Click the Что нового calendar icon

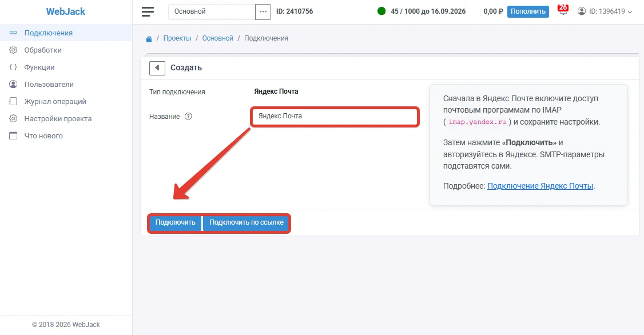(13, 136)
